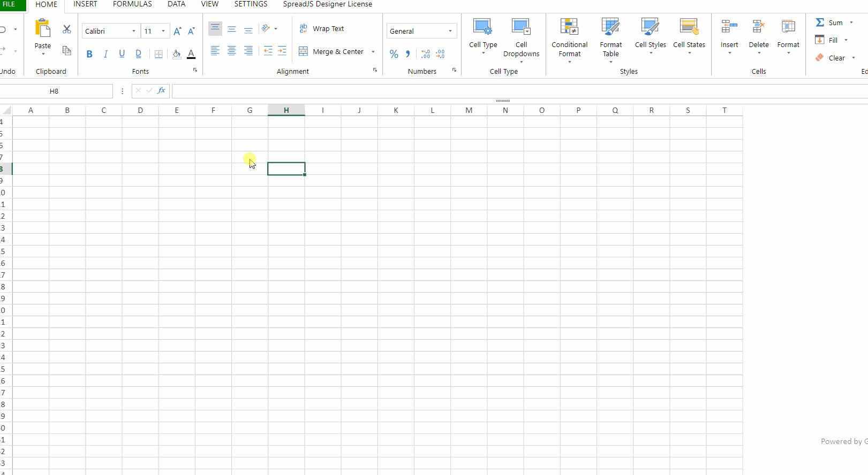The width and height of the screenshot is (868, 475).
Task: Click the Increase Font Size icon
Action: pyautogui.click(x=178, y=31)
